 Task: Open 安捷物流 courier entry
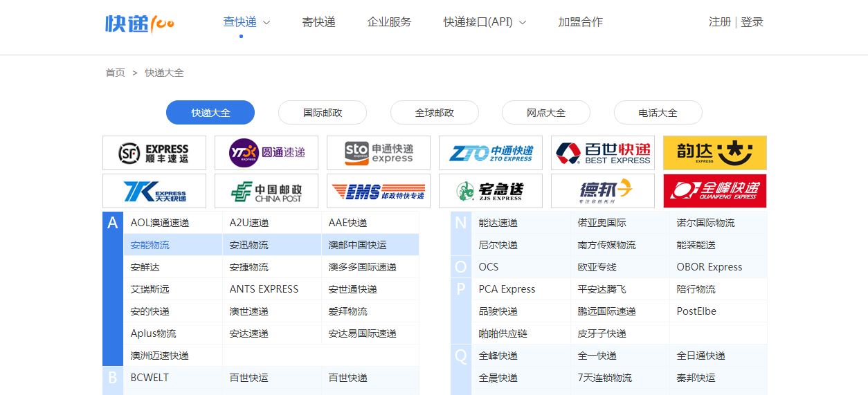(249, 267)
